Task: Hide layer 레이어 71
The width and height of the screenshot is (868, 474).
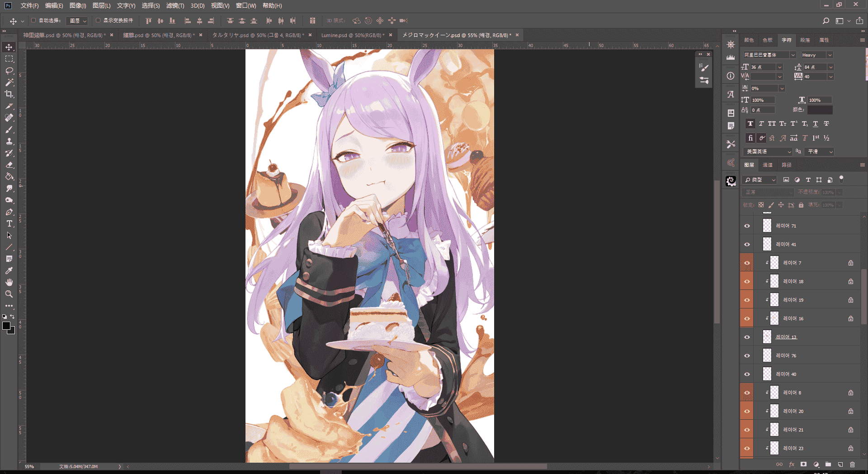Action: click(x=747, y=226)
